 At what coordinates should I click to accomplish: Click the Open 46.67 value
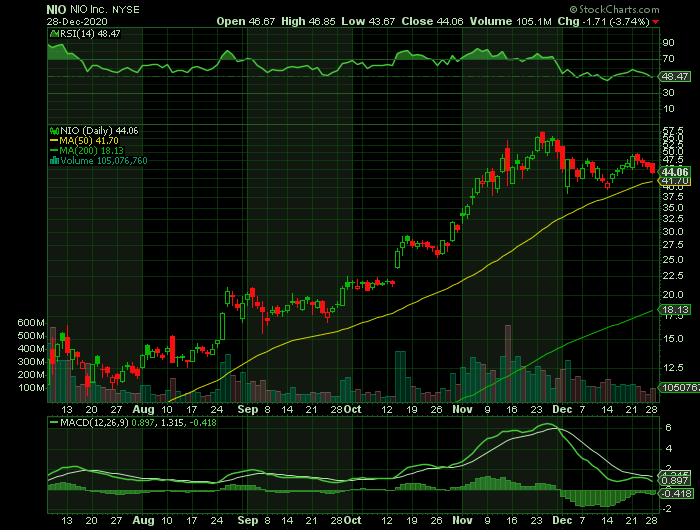tap(246, 21)
